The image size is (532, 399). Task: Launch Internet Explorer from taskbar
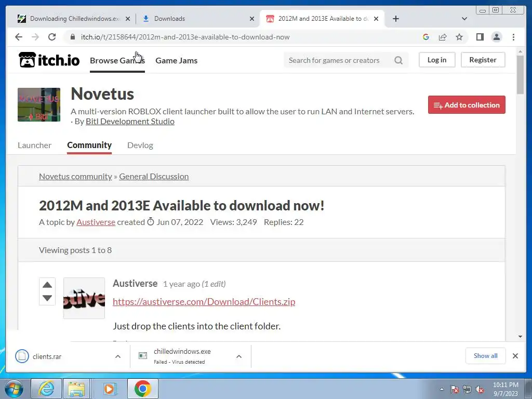tap(46, 389)
